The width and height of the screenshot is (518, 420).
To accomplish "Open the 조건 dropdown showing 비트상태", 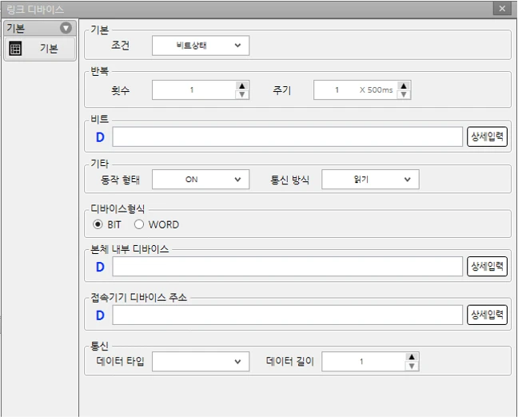I will pyautogui.click(x=201, y=46).
